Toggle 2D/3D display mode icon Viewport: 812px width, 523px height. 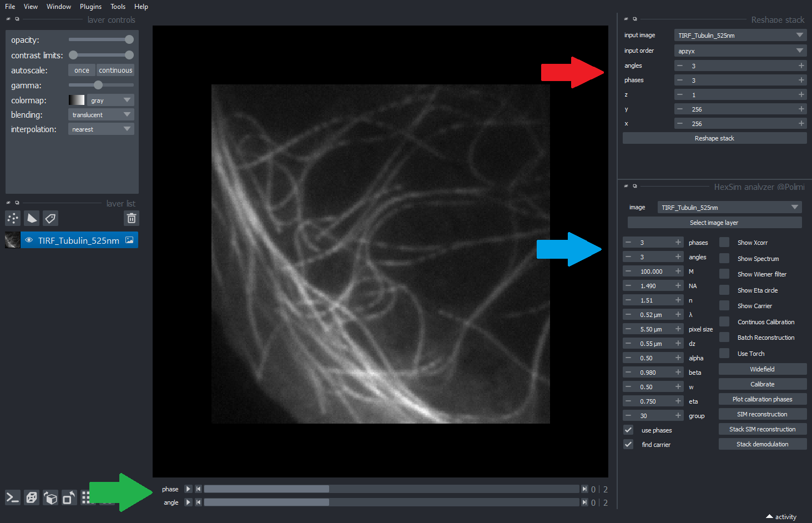(32, 498)
